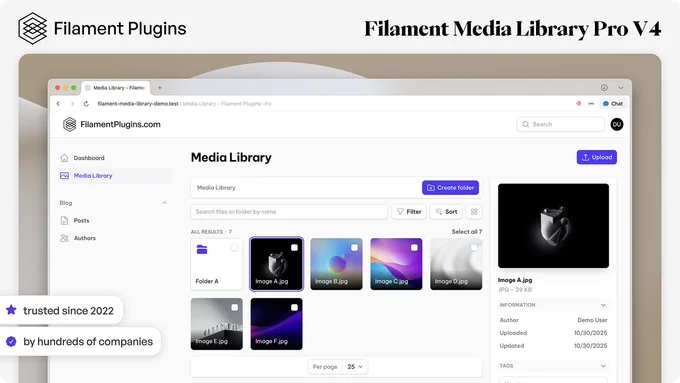Click the FilamentPlugins.com logo
Image resolution: width=680 pixels, height=383 pixels.
(x=111, y=124)
